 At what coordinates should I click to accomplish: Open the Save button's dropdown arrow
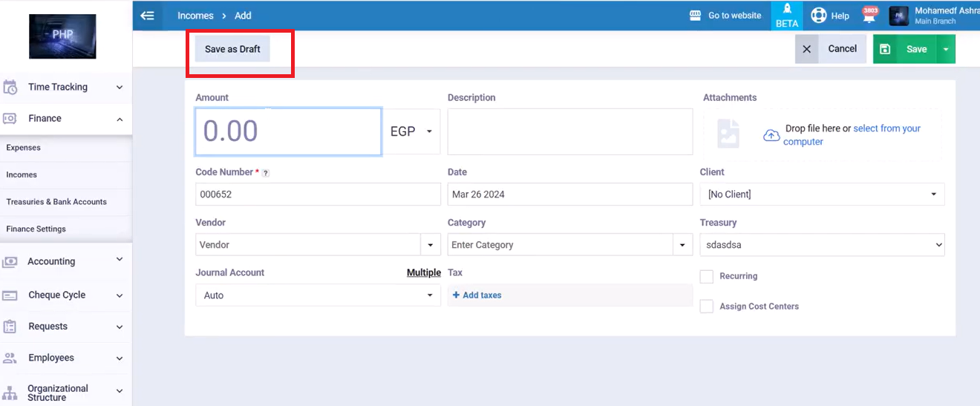[945, 49]
